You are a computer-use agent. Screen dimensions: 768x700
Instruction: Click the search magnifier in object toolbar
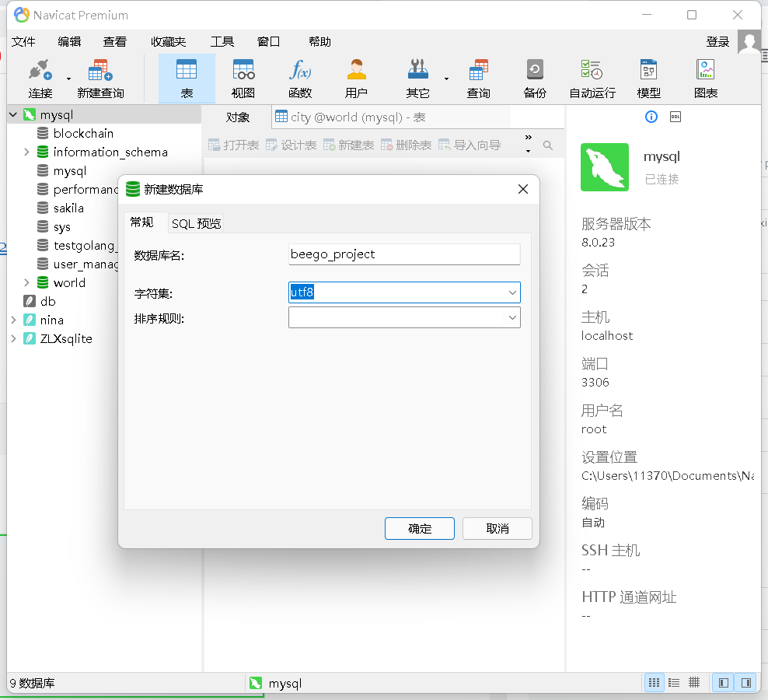pyautogui.click(x=547, y=145)
